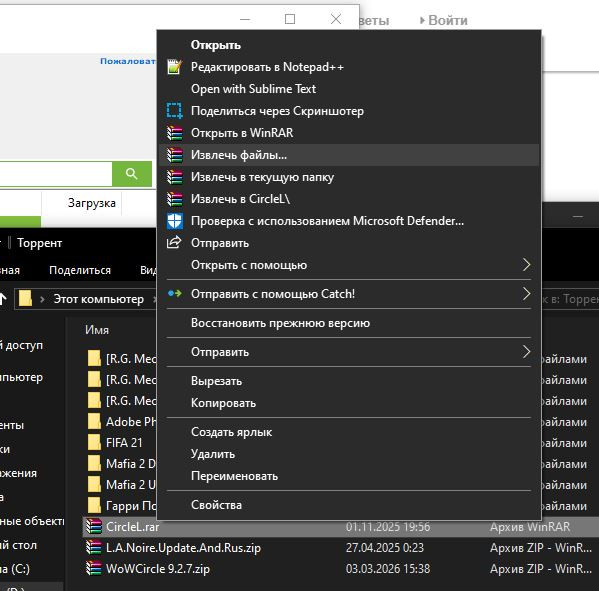Click Explorer search box Поиск в: Торрент
The height and width of the screenshot is (591, 599).
(570, 299)
